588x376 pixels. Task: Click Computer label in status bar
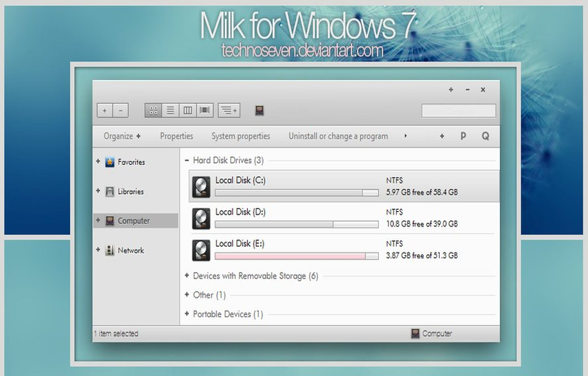tap(437, 333)
